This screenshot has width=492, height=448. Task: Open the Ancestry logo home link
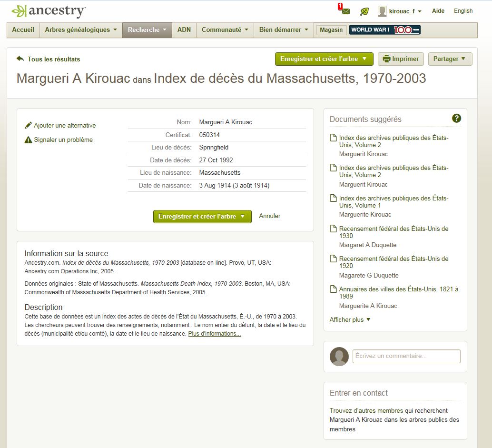(49, 11)
